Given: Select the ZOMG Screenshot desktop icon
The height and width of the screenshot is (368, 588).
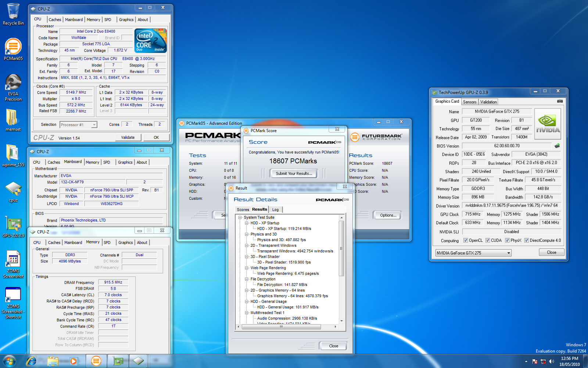Looking at the screenshot, I should tap(13, 264).
